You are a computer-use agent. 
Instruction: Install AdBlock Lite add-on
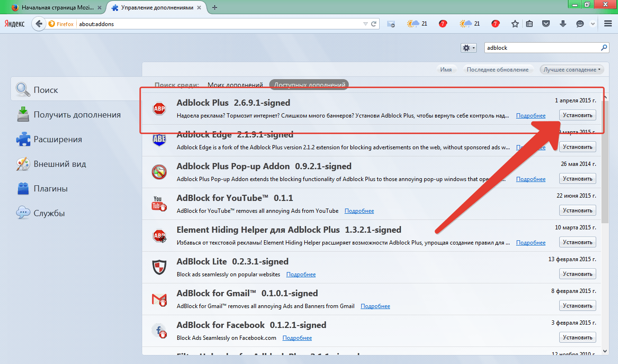tap(578, 273)
